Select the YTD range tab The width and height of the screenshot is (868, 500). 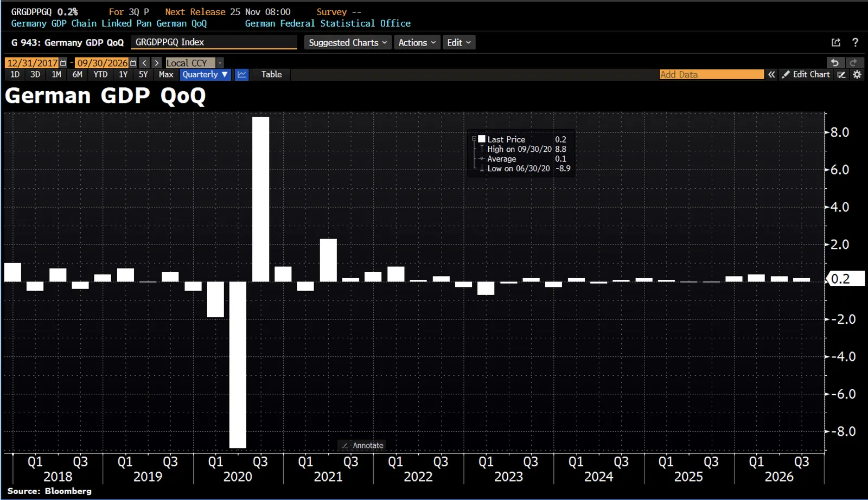click(100, 74)
